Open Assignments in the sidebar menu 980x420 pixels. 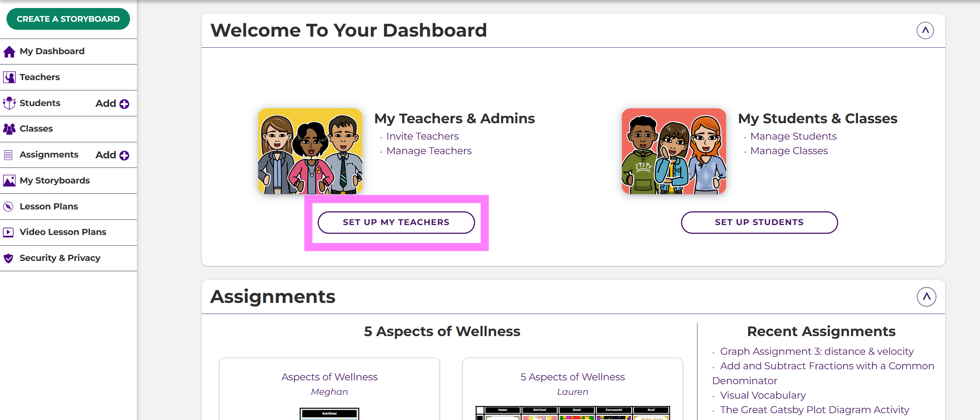pos(49,154)
